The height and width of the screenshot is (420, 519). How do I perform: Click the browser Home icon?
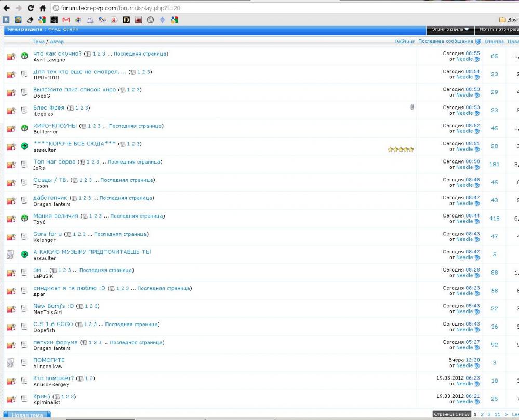(x=43, y=8)
